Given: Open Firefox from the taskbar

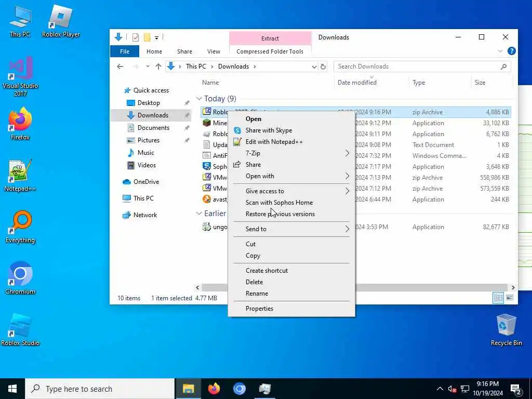Looking at the screenshot, I should pos(214,389).
